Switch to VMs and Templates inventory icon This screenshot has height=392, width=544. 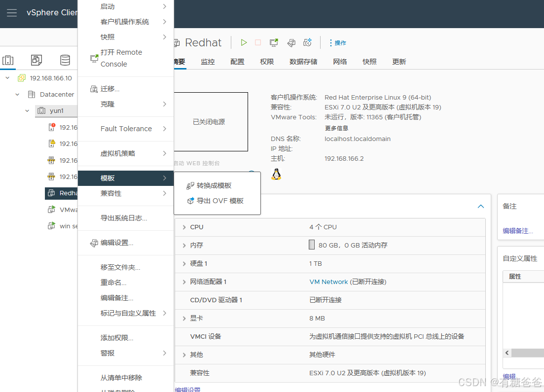36,60
